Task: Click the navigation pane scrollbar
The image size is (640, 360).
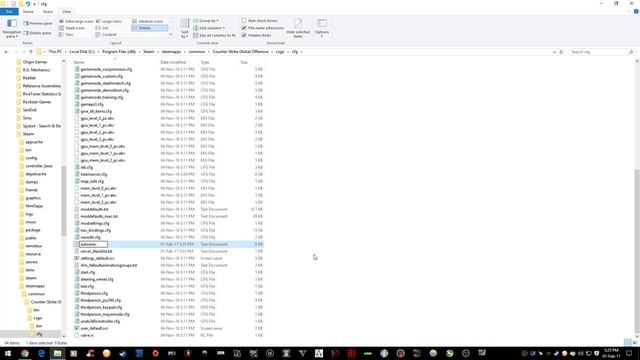Action: pos(64,200)
